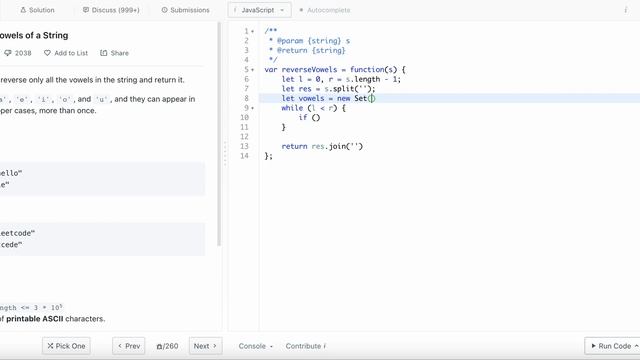The height and width of the screenshot is (360, 640).
Task: Click the 'var reverseVowels' function line
Action: tap(335, 69)
